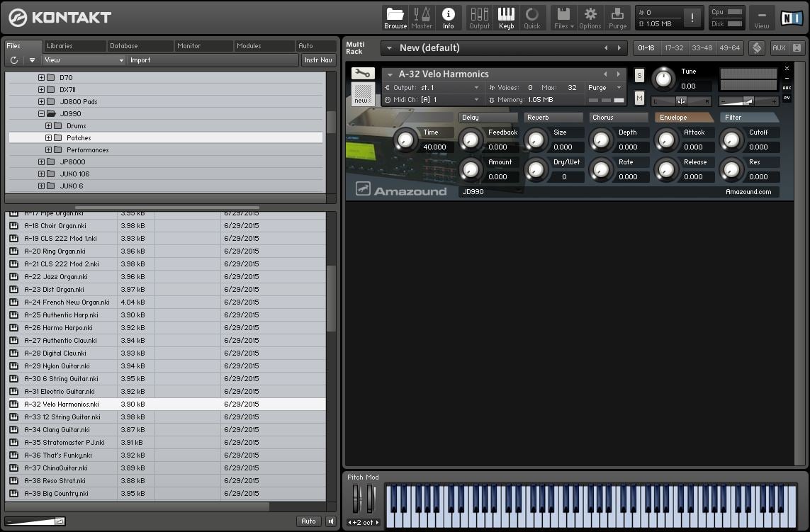Switch to the Monitor tab
The width and height of the screenshot is (810, 532).
coord(203,46)
